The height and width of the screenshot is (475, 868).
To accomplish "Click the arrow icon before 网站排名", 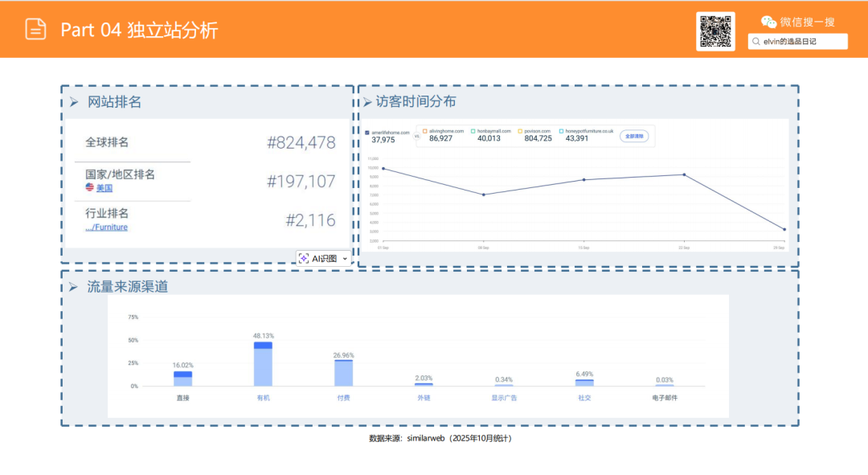I will click(x=73, y=102).
